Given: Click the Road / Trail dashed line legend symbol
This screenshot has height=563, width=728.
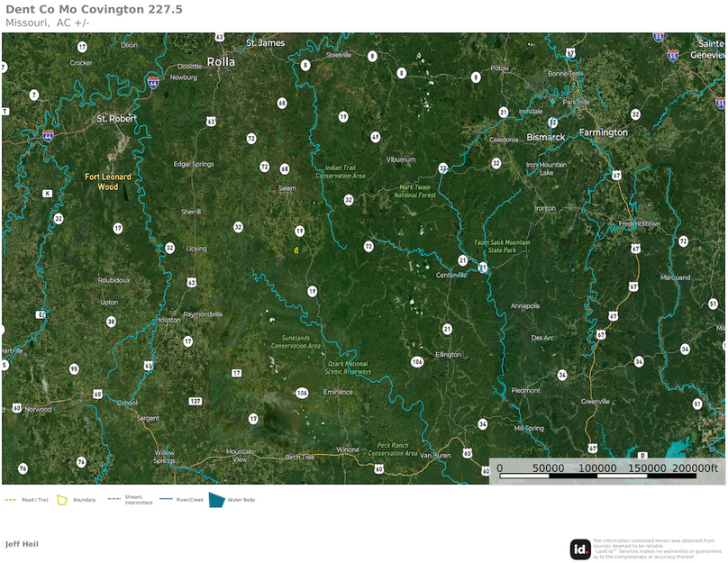Looking at the screenshot, I should coord(12,499).
